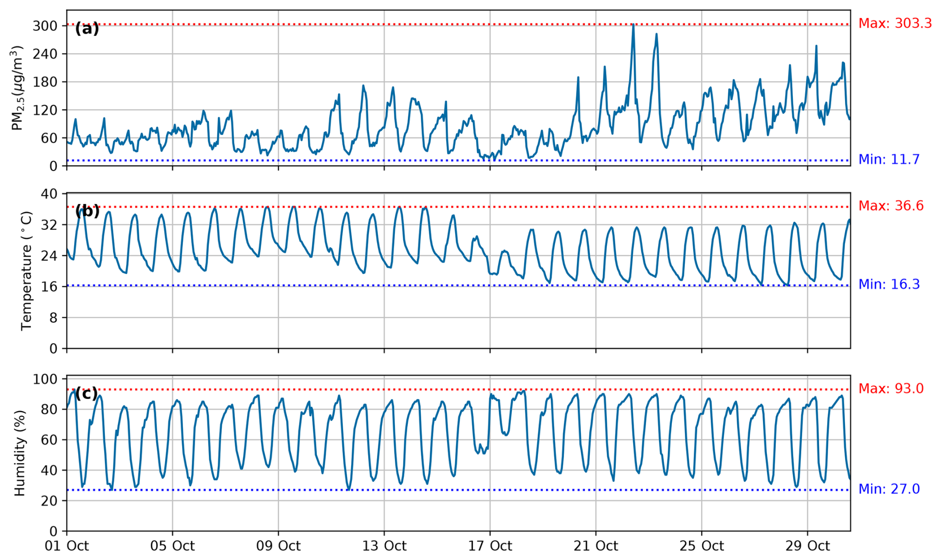This screenshot has height=560, width=941.
Task: Pick the "17 Oct" x-axis tick label
Action: point(490,546)
